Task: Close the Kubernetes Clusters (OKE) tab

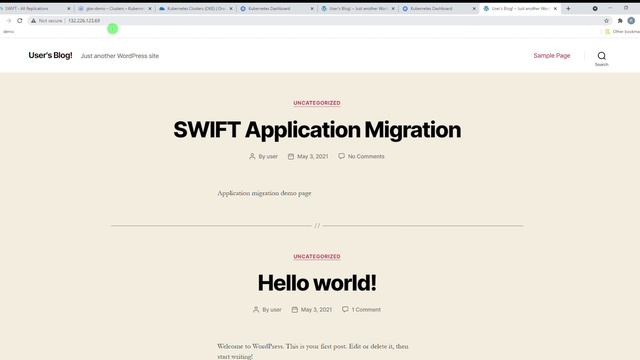Action: 231,9
